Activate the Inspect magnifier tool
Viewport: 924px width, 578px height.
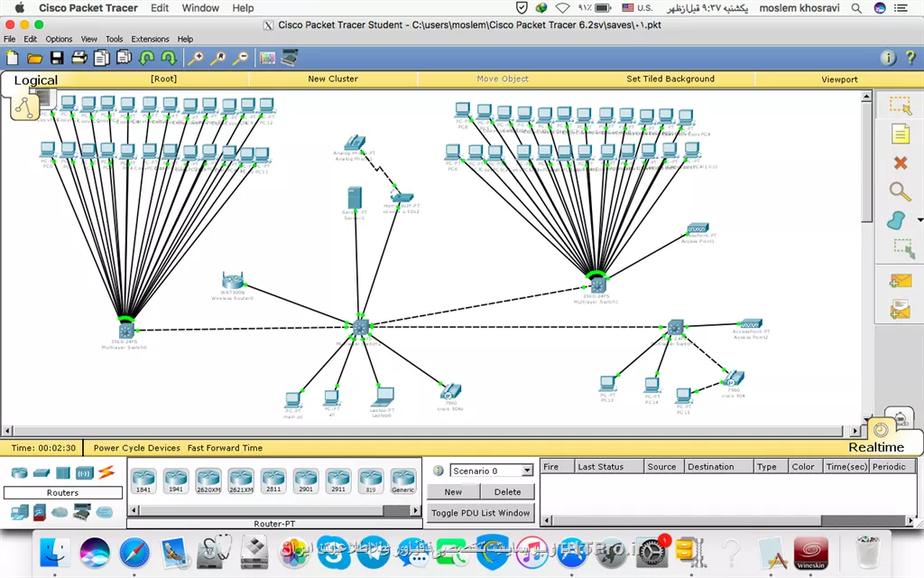tap(900, 191)
